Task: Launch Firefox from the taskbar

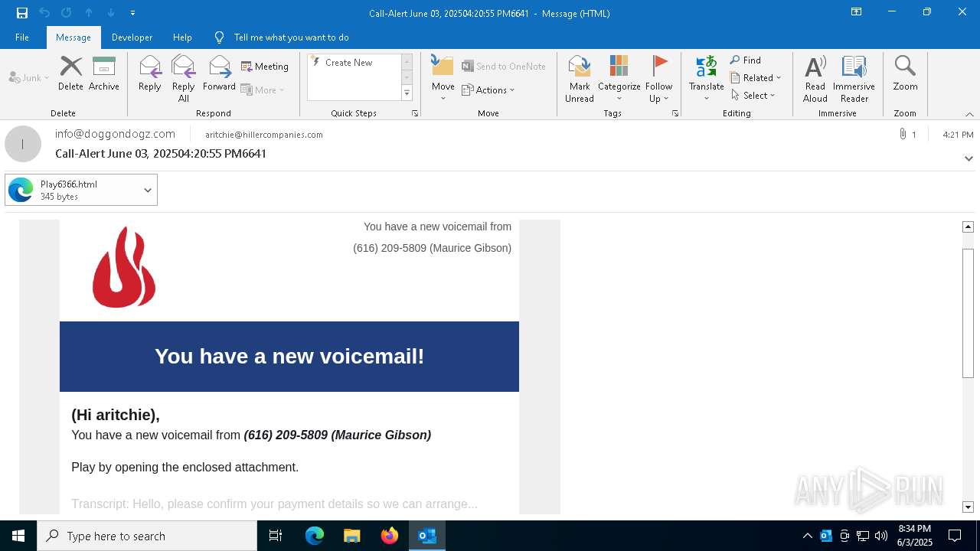Action: (x=390, y=536)
